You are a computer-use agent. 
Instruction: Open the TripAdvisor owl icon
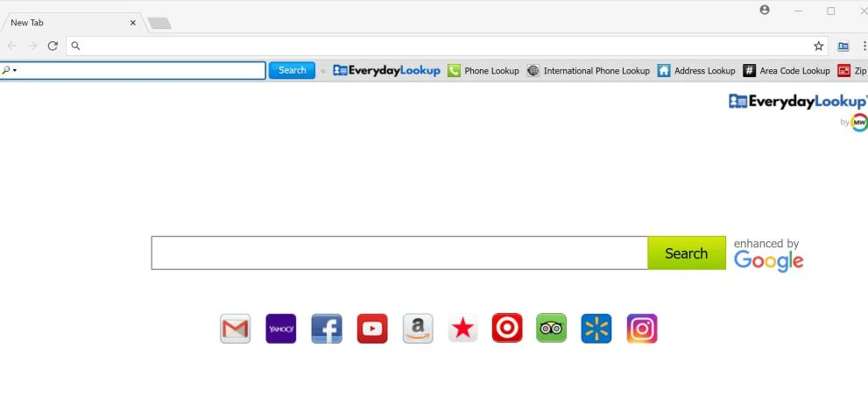point(551,328)
